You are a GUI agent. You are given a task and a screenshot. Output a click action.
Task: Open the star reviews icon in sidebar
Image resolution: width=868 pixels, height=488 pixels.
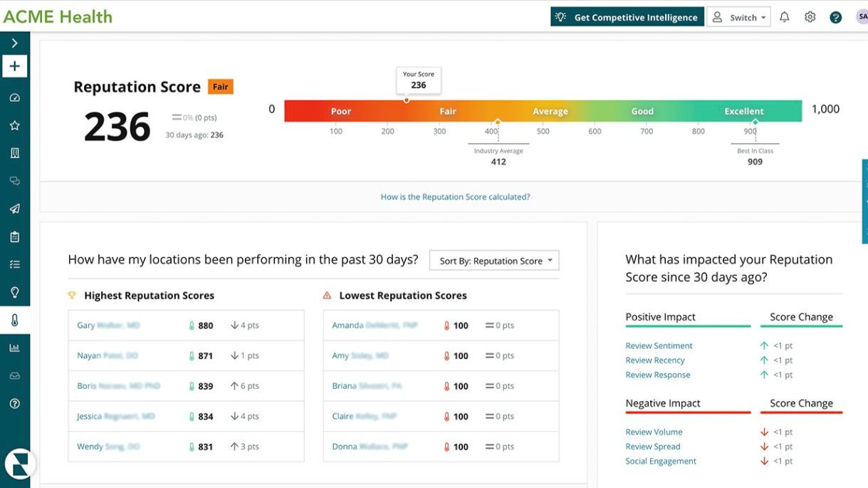pos(14,125)
